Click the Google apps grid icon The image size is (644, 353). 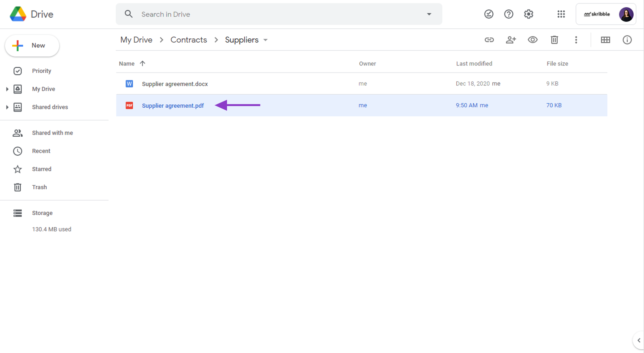tap(561, 14)
